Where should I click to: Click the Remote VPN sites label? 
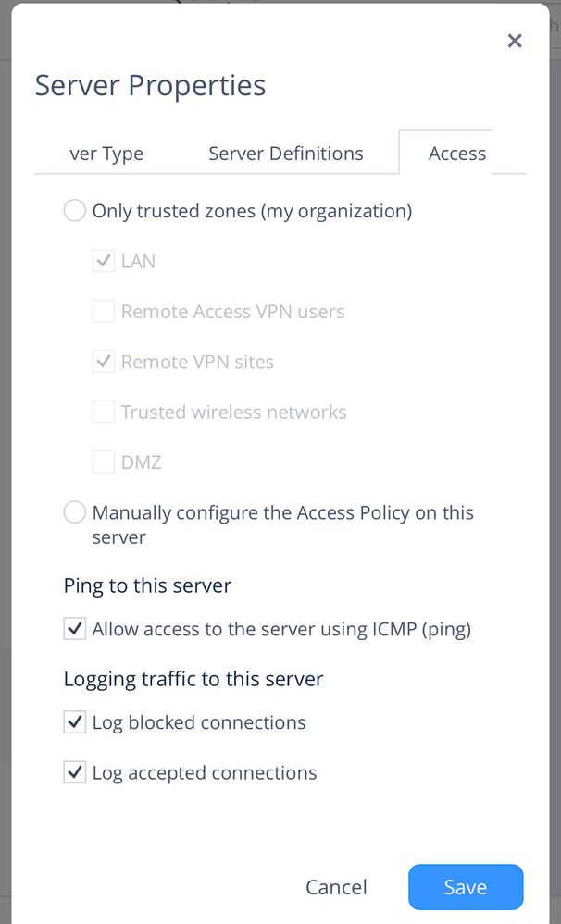[197, 362]
